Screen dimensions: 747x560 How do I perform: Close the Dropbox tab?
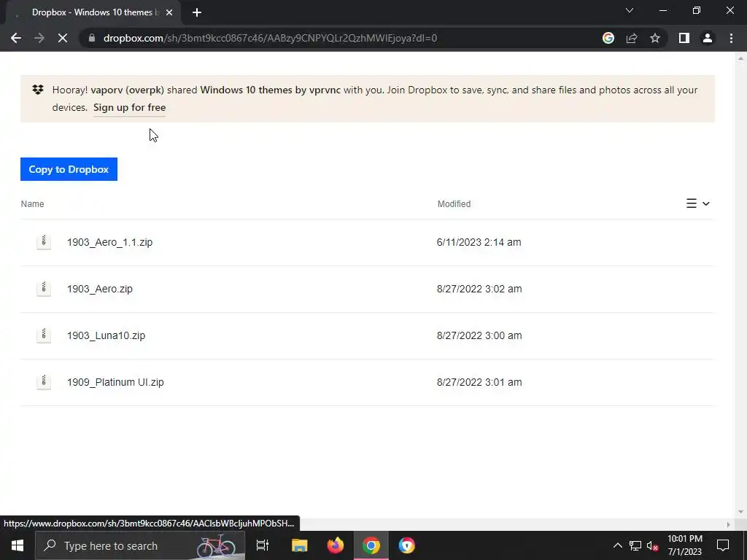pyautogui.click(x=169, y=12)
